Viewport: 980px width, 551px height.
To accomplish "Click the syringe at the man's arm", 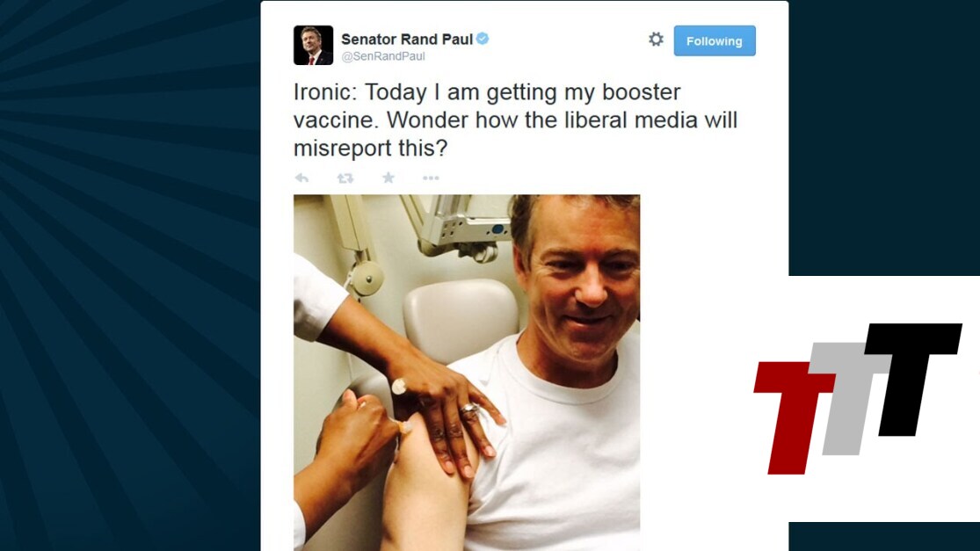I will 402,427.
